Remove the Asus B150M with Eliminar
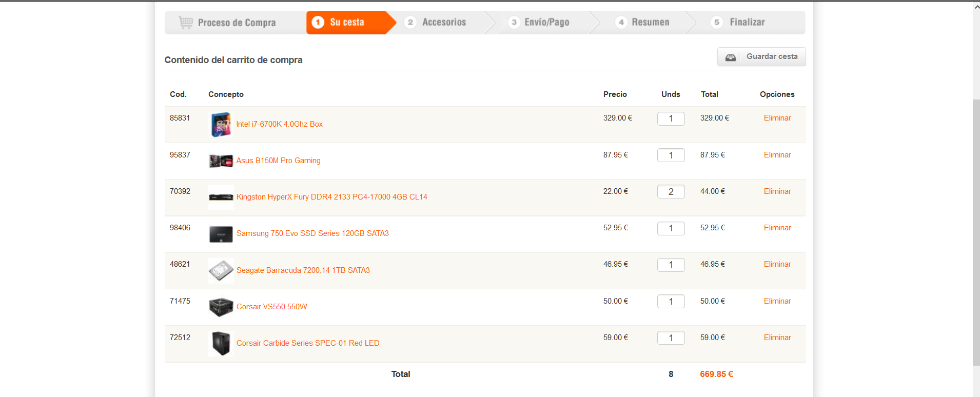 [x=777, y=155]
